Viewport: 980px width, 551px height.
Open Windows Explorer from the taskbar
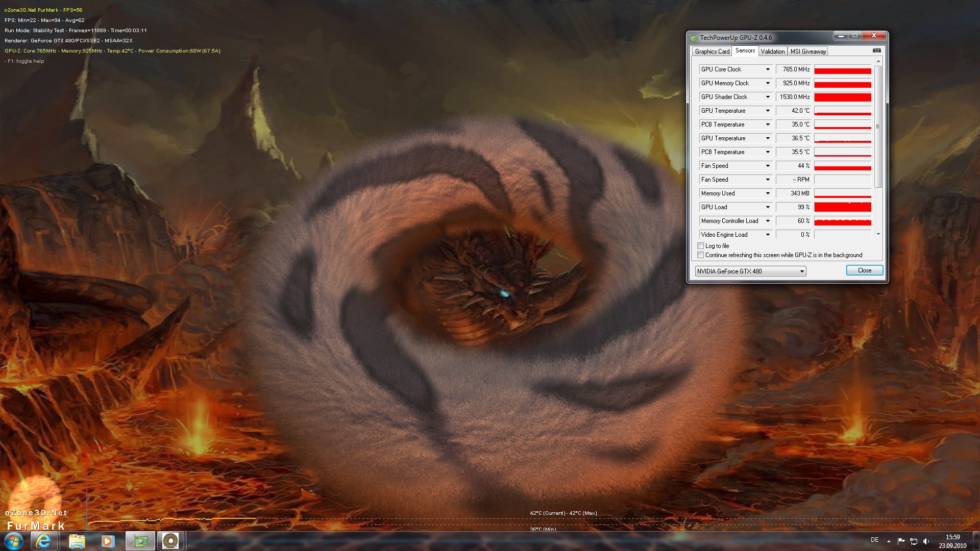(x=77, y=541)
